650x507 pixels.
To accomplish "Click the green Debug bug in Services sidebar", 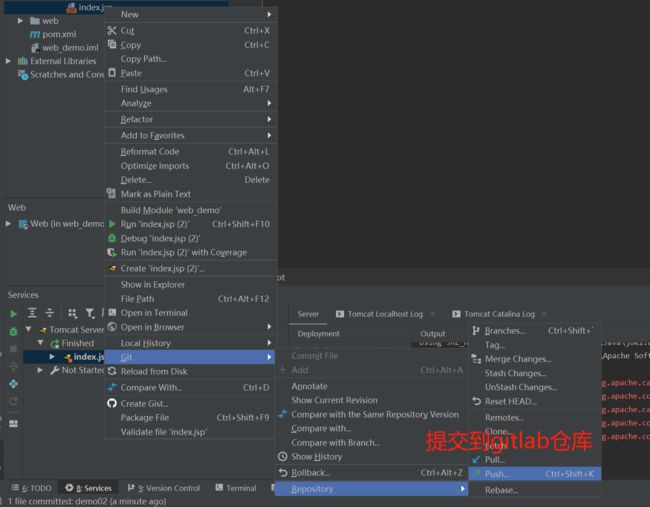I will [13, 331].
